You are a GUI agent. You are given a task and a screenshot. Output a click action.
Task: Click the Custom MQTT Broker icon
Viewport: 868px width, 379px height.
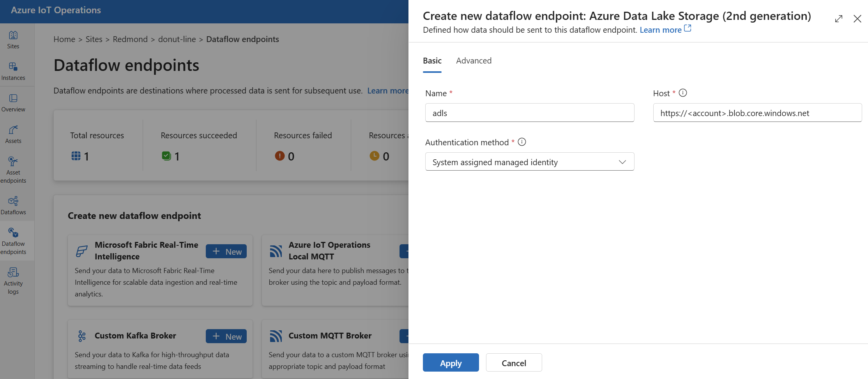tap(276, 336)
